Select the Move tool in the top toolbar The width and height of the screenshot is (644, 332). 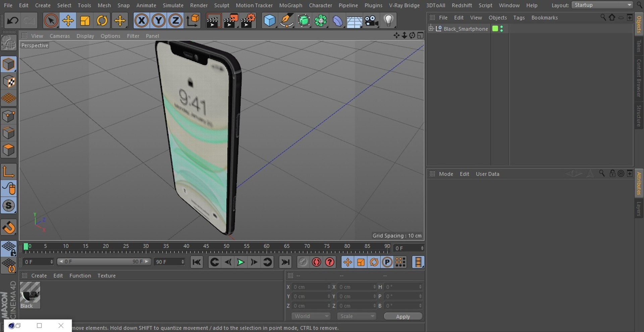pyautogui.click(x=68, y=21)
